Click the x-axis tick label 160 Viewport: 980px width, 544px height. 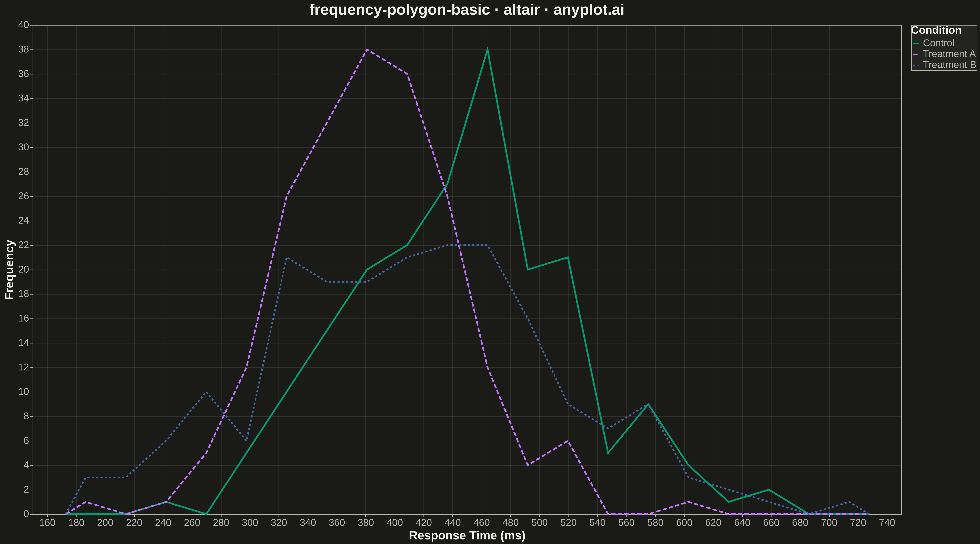tap(47, 523)
